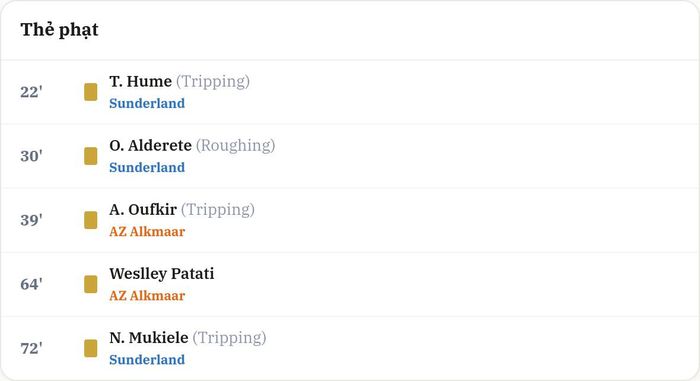Open Sunderland team link under O. Alderete
The height and width of the screenshot is (381, 700).
(x=147, y=167)
